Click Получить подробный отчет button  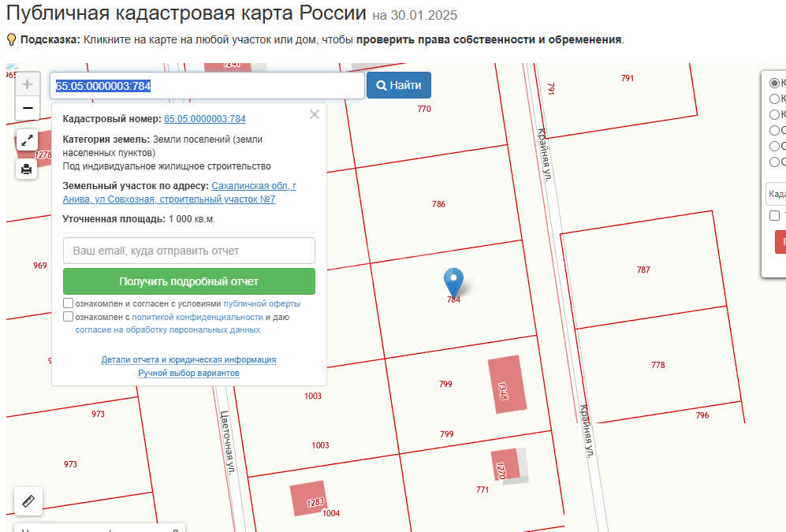tap(188, 281)
